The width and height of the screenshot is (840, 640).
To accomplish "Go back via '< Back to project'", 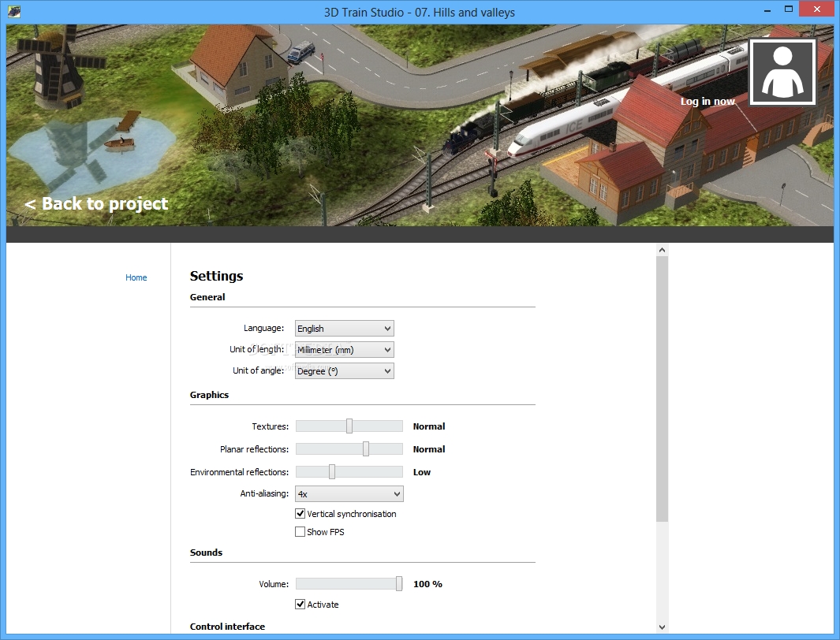I will point(96,203).
